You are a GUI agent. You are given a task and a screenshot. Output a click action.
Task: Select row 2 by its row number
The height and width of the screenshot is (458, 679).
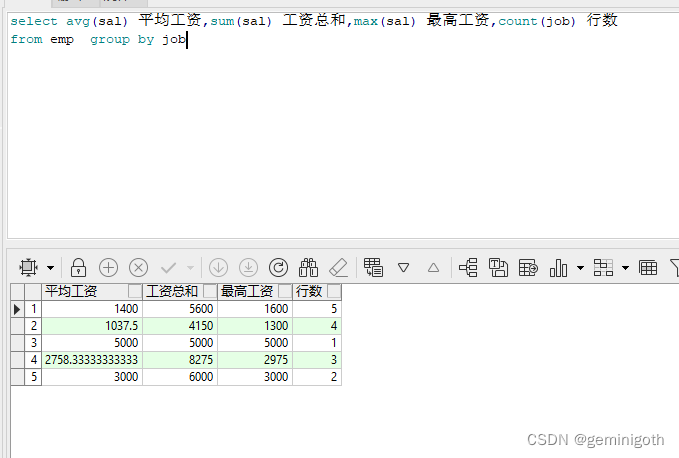pyautogui.click(x=33, y=326)
